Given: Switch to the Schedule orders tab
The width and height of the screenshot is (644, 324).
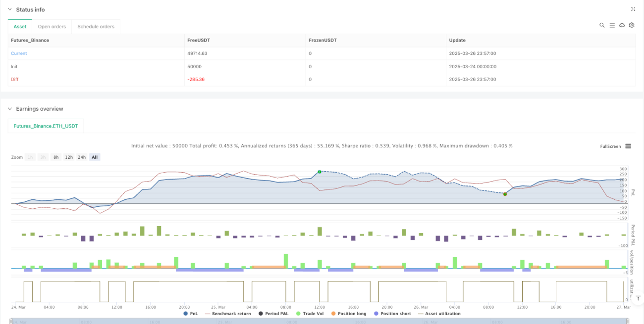Looking at the screenshot, I should pos(96,27).
